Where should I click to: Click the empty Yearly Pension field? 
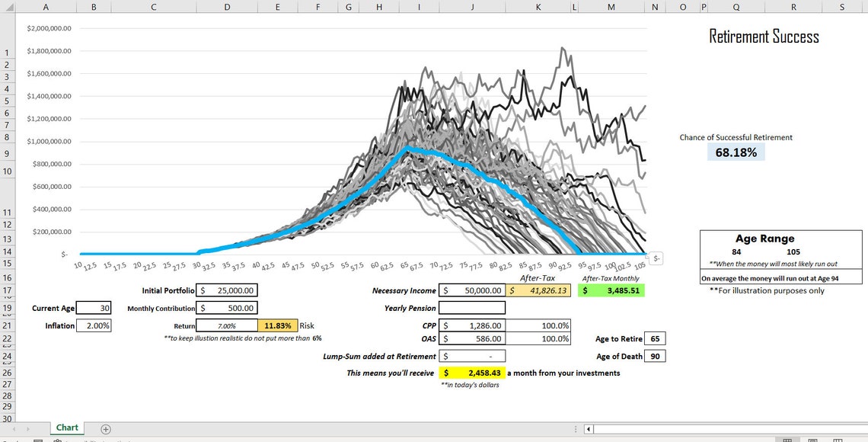click(x=472, y=308)
